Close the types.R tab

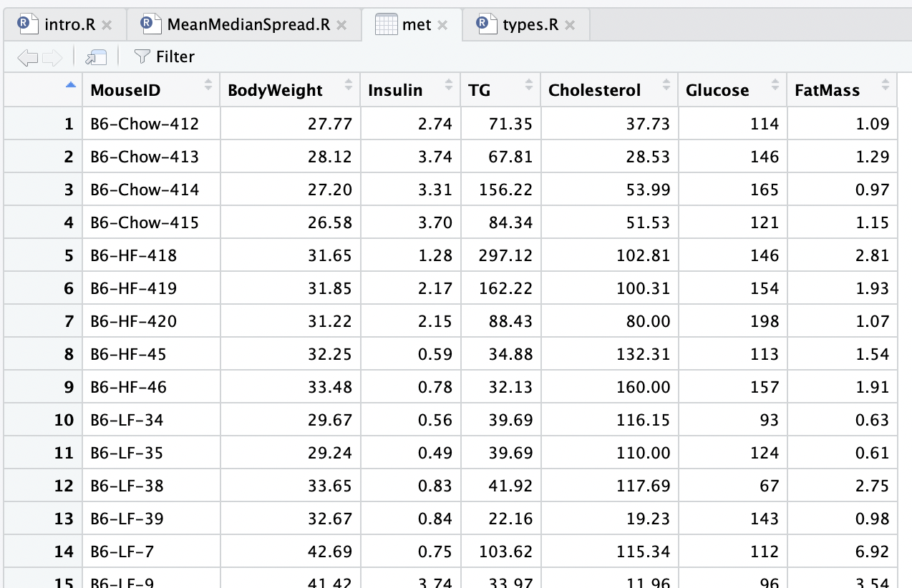[570, 25]
